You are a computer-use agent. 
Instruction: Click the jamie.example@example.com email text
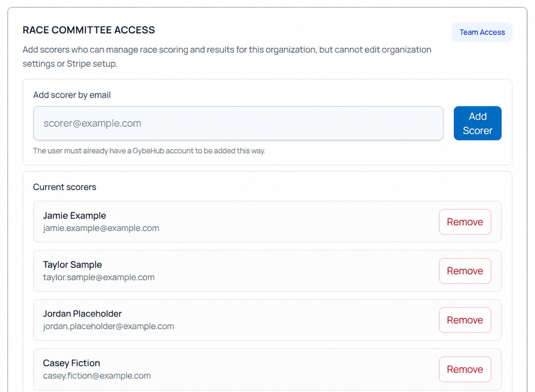[x=101, y=228]
